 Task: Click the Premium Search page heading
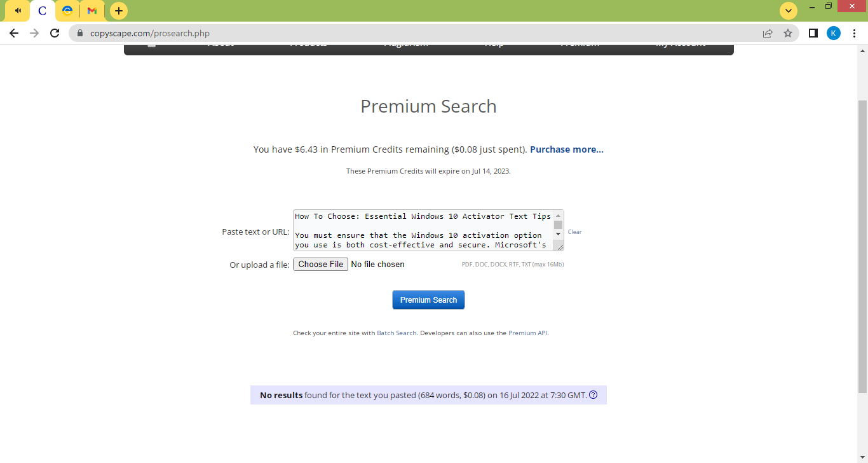(x=428, y=106)
